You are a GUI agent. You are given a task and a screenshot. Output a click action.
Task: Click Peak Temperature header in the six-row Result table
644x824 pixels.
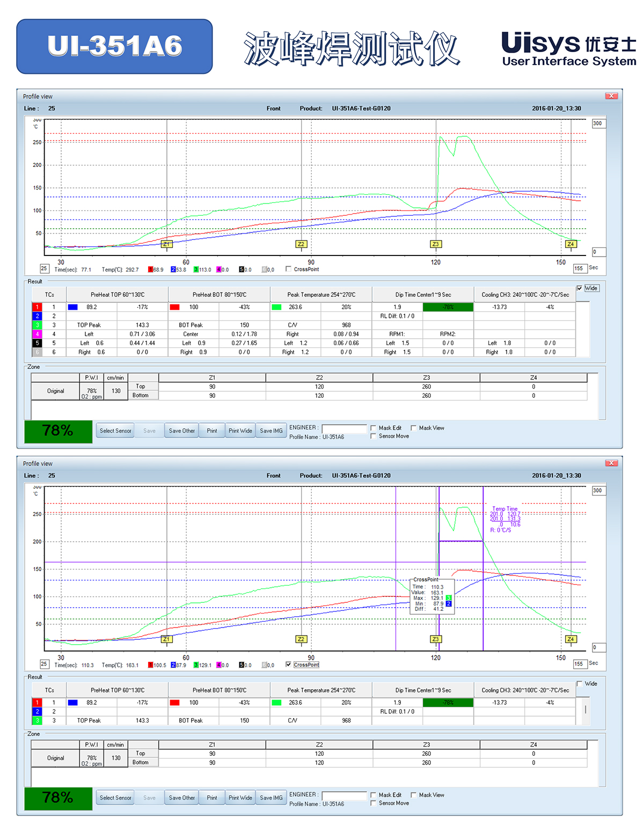point(321,295)
